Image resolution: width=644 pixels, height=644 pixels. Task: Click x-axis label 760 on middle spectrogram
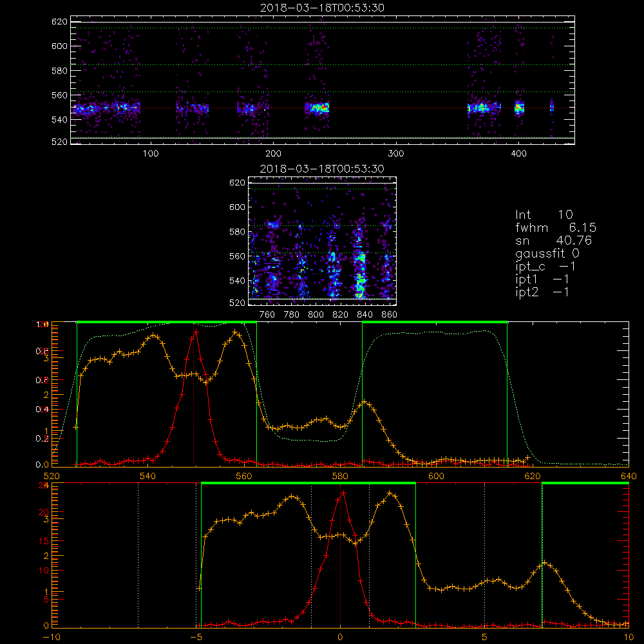[267, 315]
